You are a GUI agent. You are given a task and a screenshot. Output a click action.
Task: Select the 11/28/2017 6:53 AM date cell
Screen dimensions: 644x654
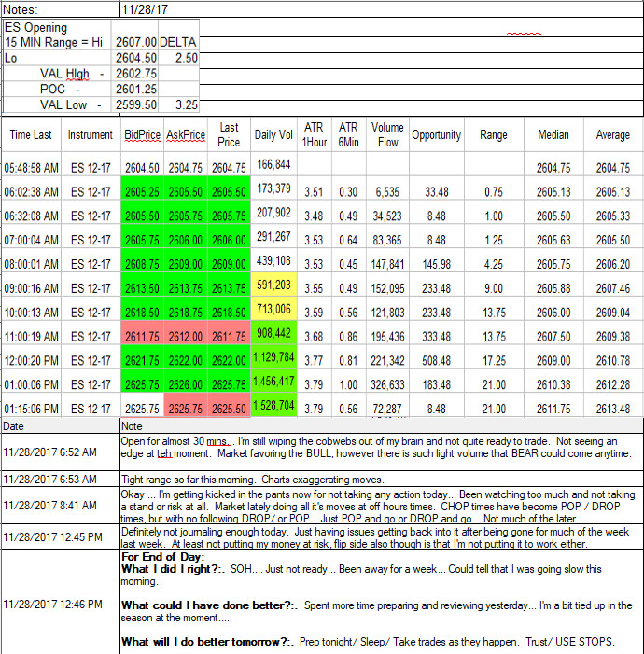coord(61,480)
